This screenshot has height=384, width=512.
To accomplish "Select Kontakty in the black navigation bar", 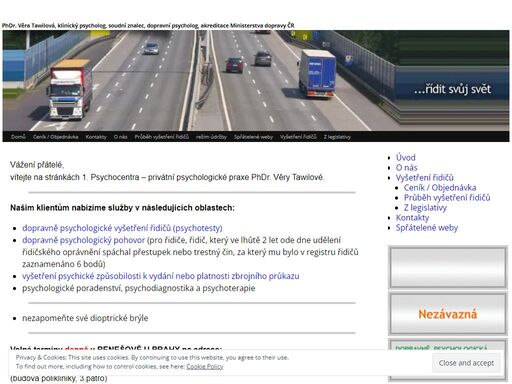I will (x=96, y=137).
